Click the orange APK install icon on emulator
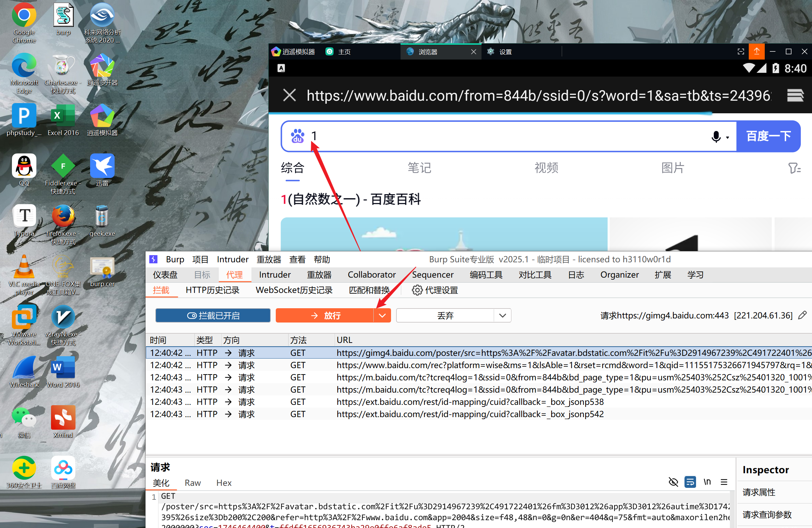This screenshot has height=528, width=812. [757, 51]
